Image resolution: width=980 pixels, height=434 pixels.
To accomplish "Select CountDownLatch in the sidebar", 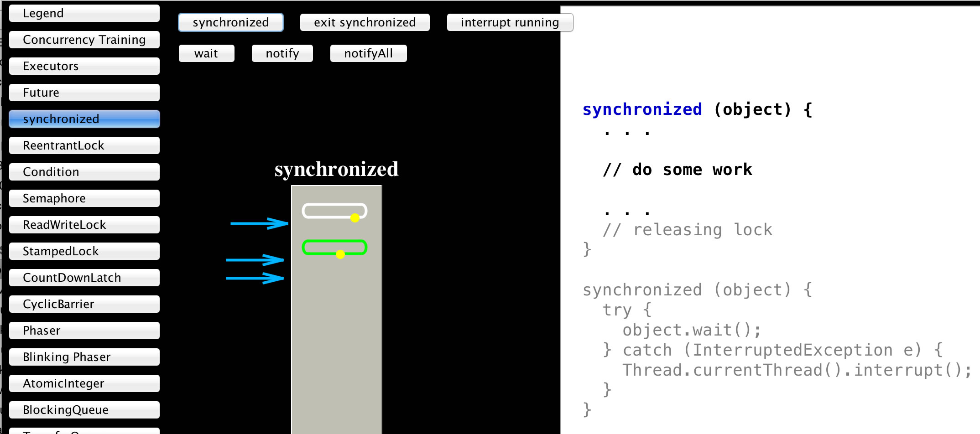I will pyautogui.click(x=84, y=278).
